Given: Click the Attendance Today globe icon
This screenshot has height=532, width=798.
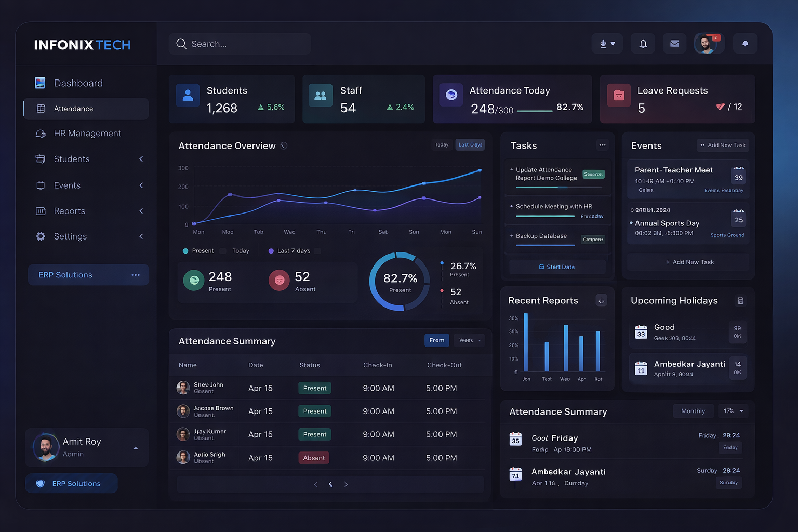Looking at the screenshot, I should pyautogui.click(x=451, y=95).
